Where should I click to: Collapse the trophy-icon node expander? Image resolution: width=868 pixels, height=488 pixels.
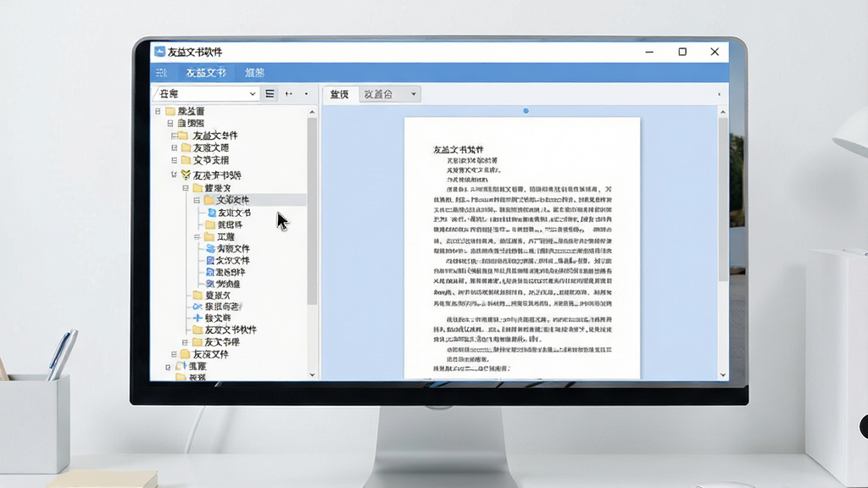174,175
